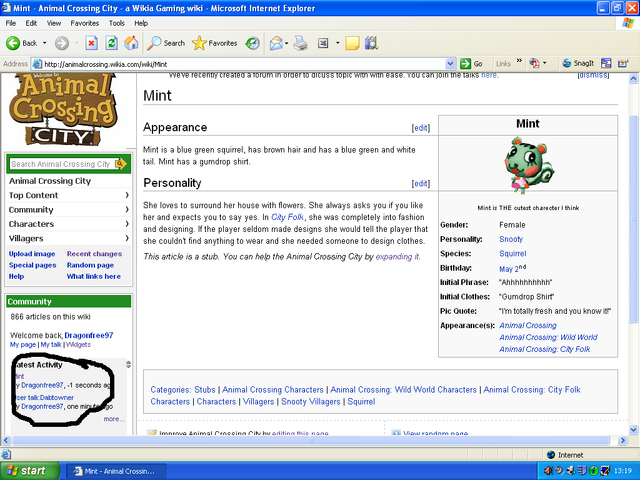The width and height of the screenshot is (640, 480).
Task: Click the SnagIt window icon beside SnagIt
Action: (x=606, y=63)
